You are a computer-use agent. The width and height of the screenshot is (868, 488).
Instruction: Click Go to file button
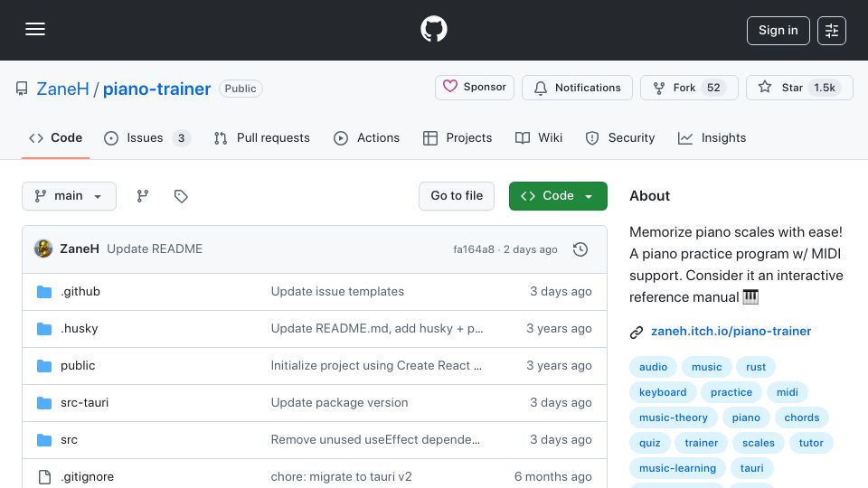[457, 196]
